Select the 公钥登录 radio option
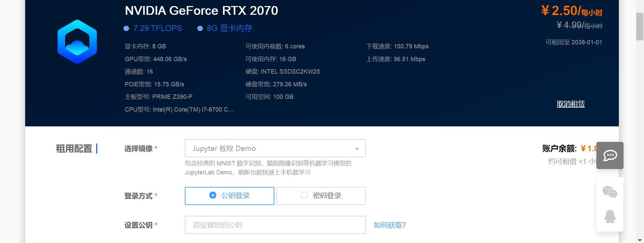The image size is (644, 243). [213, 195]
